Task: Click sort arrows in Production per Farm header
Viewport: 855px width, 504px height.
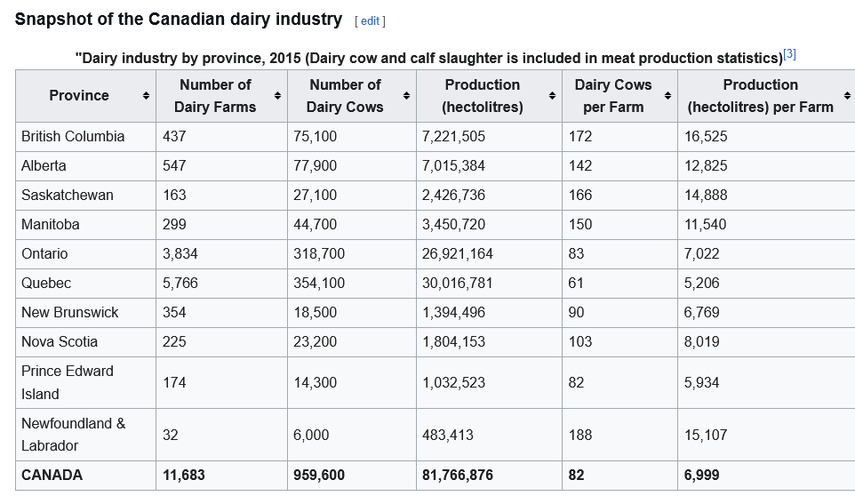Action: pyautogui.click(x=847, y=96)
